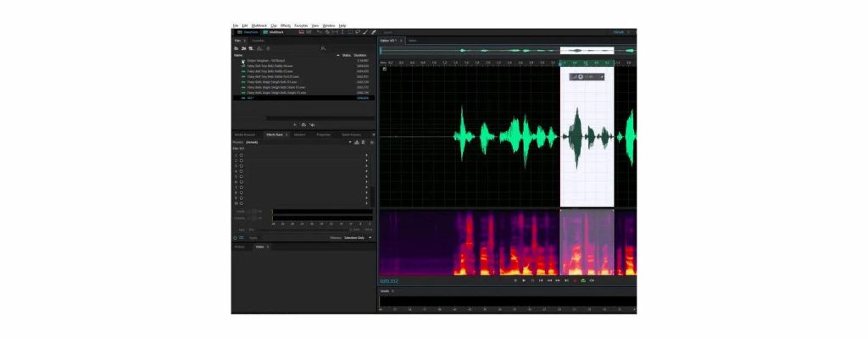Toggle power of effect slot 5

[242, 176]
